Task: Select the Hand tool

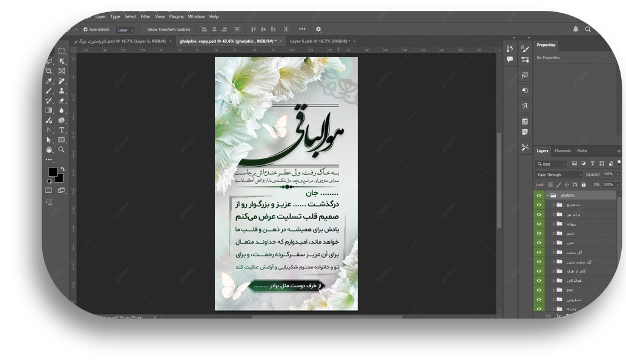Action: (x=50, y=149)
